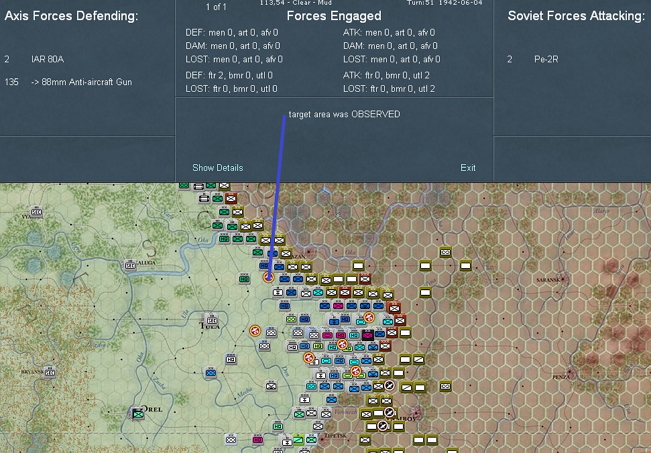Select the lone blue infantry counter between Bryansk and Tula
Image resolution: width=651 pixels, height=453 pixels.
click(x=211, y=372)
